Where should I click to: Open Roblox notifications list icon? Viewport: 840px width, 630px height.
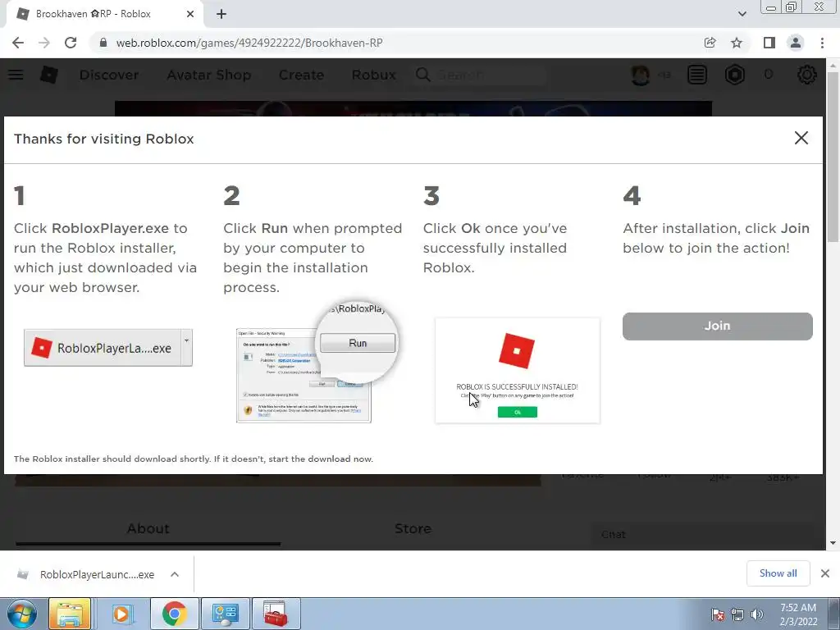pyautogui.click(x=697, y=75)
